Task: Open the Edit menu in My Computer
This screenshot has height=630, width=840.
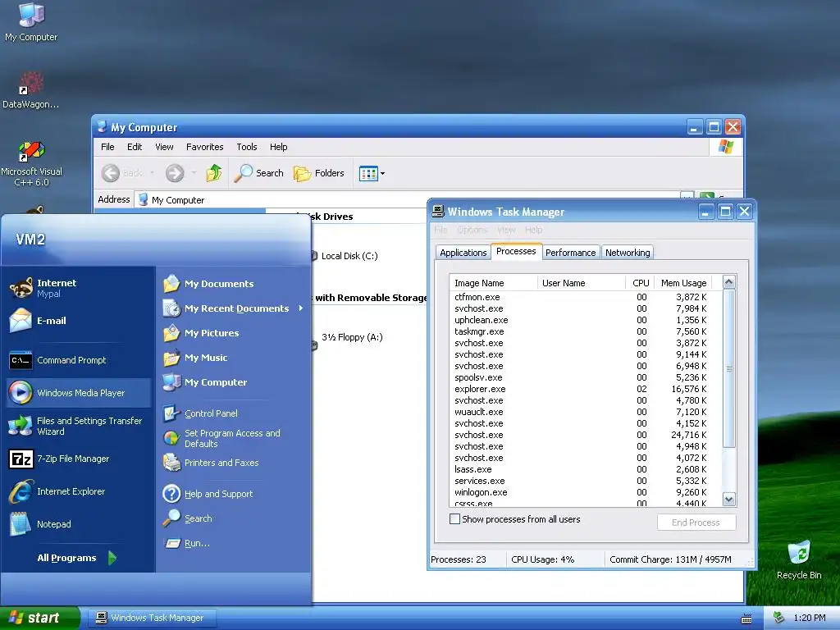Action: tap(135, 147)
